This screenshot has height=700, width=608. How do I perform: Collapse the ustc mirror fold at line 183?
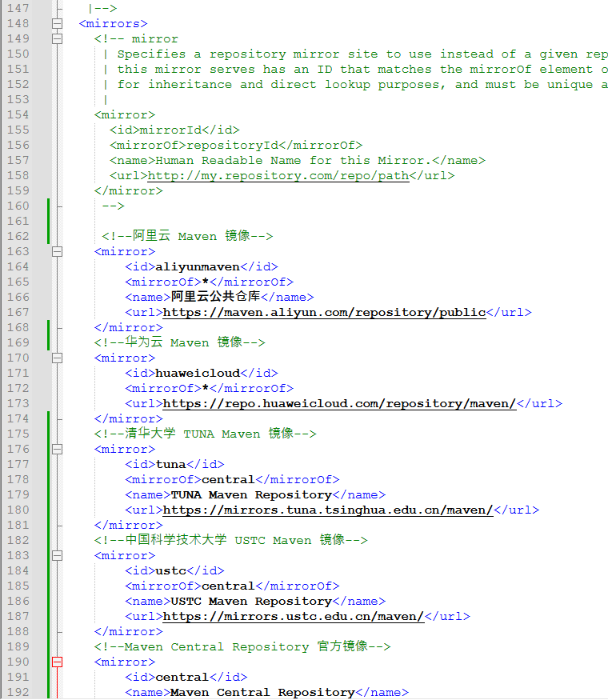point(57,555)
